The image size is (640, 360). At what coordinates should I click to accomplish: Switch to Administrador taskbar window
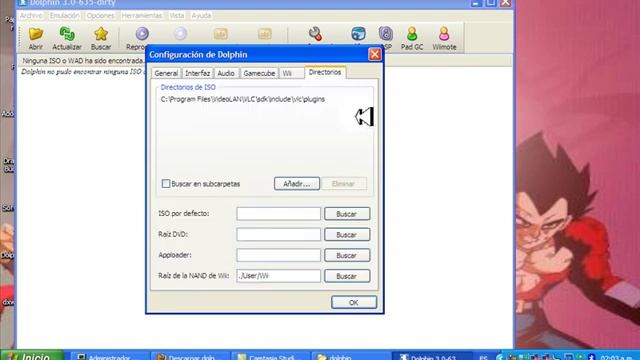pos(109,356)
